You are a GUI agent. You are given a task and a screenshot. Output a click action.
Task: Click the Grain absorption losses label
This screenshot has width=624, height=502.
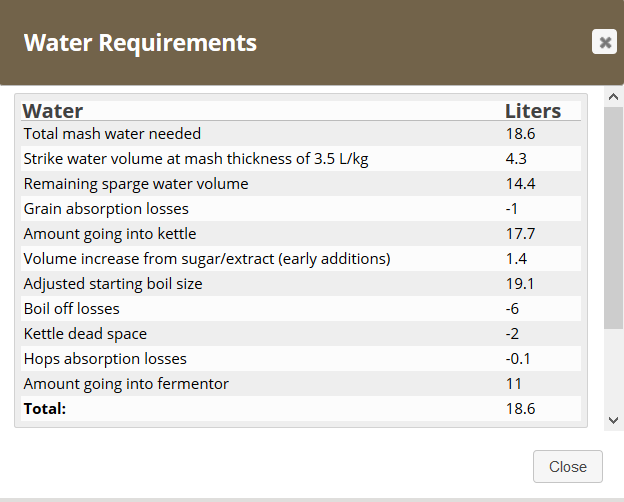pyautogui.click(x=106, y=209)
